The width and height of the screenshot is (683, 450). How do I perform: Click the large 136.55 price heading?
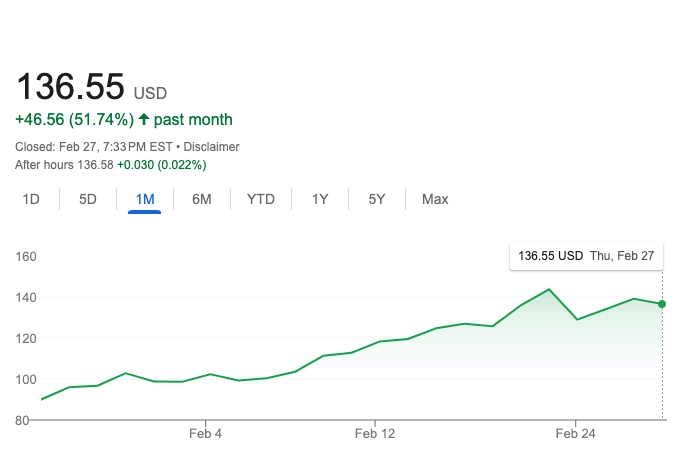[70, 86]
